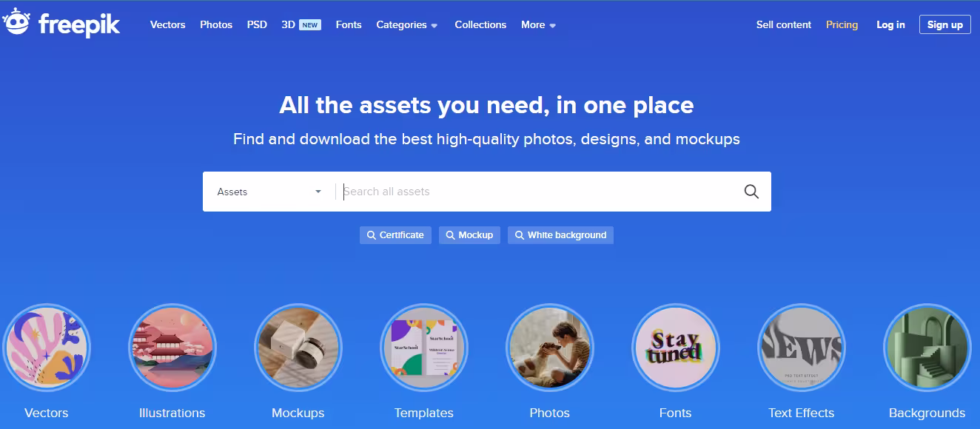The image size is (980, 429).
Task: Expand the Categories menu dropdown
Action: click(407, 24)
